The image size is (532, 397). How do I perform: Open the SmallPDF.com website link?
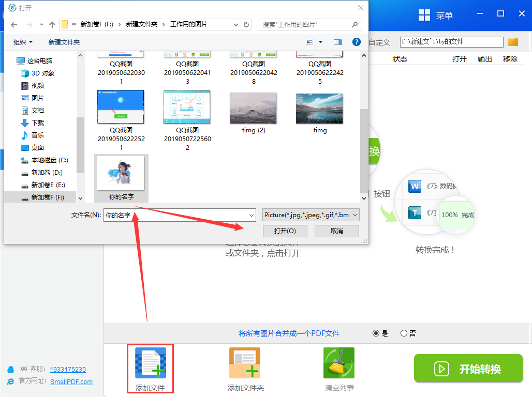click(71, 381)
